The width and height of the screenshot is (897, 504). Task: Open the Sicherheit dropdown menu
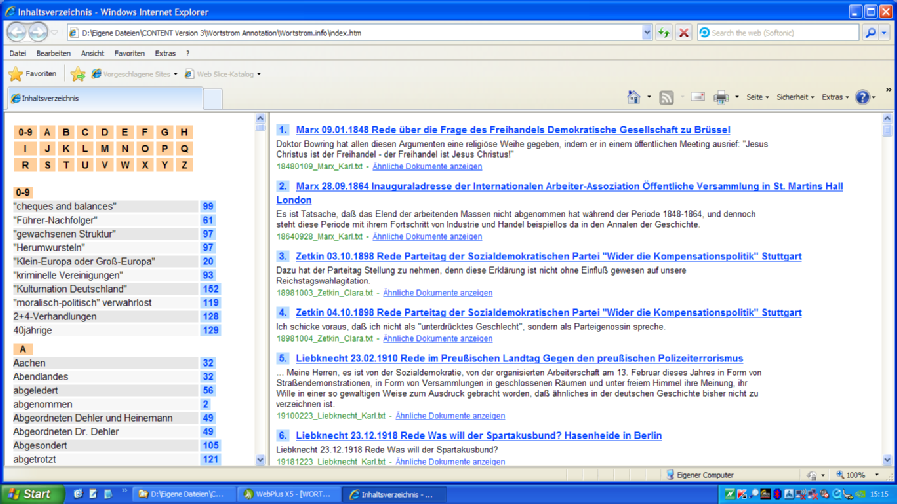[795, 97]
